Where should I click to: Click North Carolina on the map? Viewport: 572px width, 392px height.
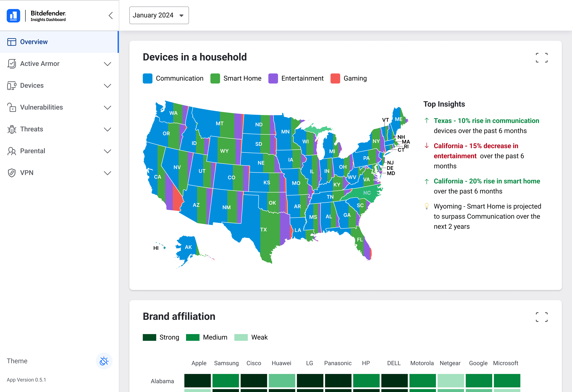pos(367,193)
